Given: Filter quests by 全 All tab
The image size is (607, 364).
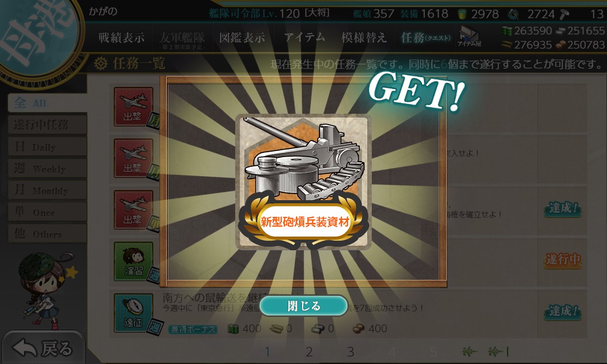Looking at the screenshot, I should (47, 103).
